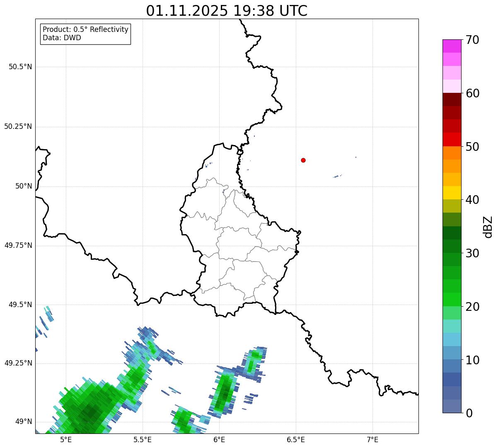Click the Product 0.5° Reflectivity info box
The image size is (498, 448).
pos(85,34)
